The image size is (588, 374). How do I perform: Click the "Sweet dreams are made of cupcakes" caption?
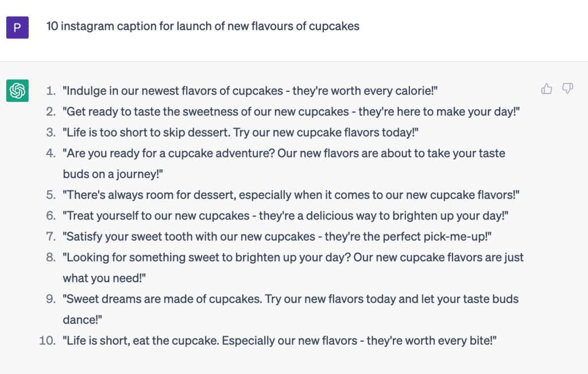pyautogui.click(x=291, y=299)
